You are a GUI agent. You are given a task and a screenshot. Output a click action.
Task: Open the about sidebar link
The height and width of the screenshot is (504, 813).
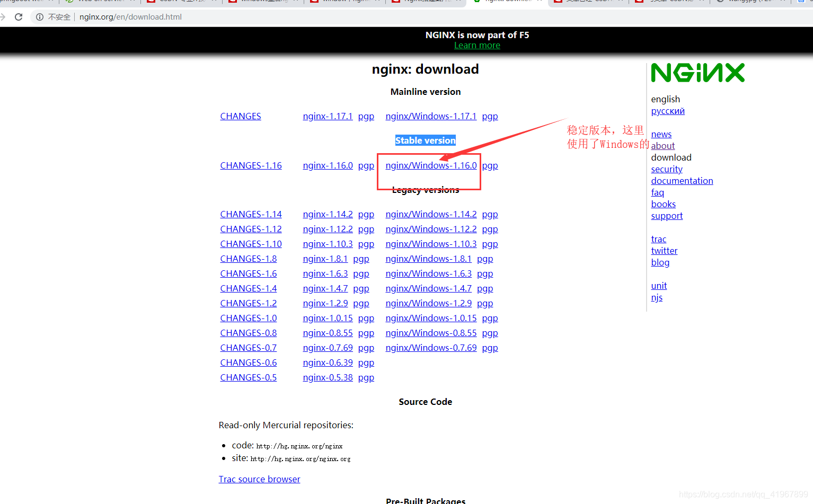coord(662,146)
